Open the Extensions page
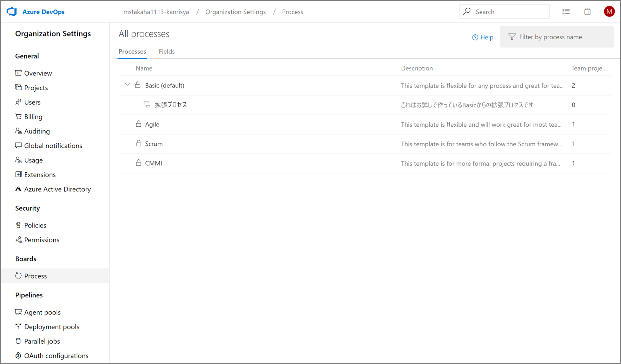This screenshot has height=364, width=621. [x=40, y=174]
